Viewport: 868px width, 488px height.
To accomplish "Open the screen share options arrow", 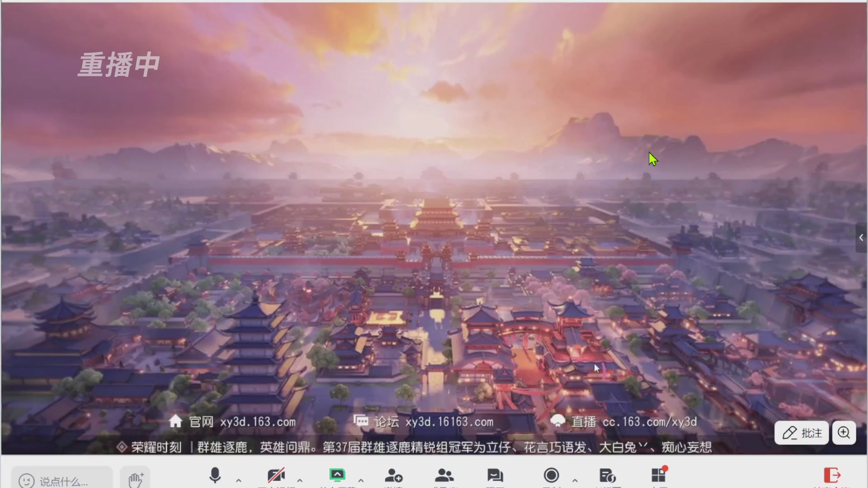I will click(x=361, y=480).
